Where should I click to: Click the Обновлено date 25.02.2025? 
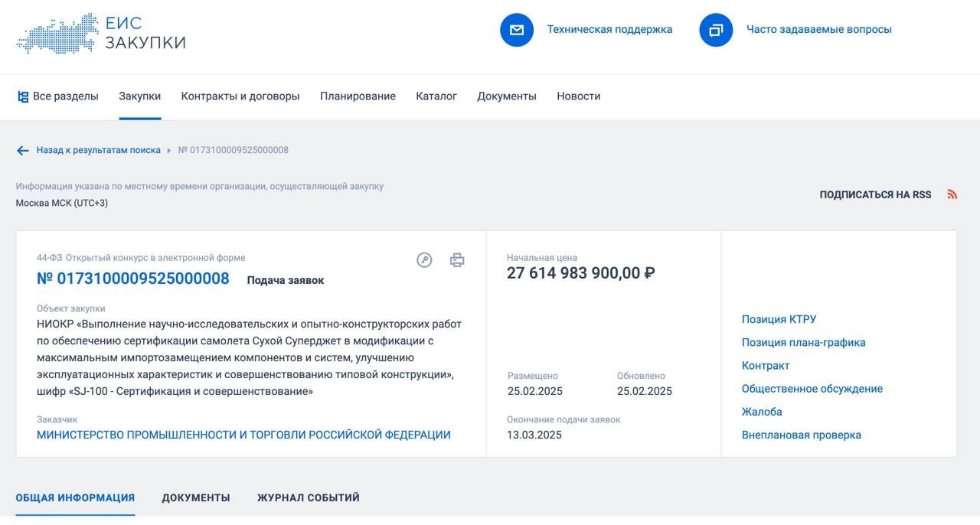(x=645, y=391)
